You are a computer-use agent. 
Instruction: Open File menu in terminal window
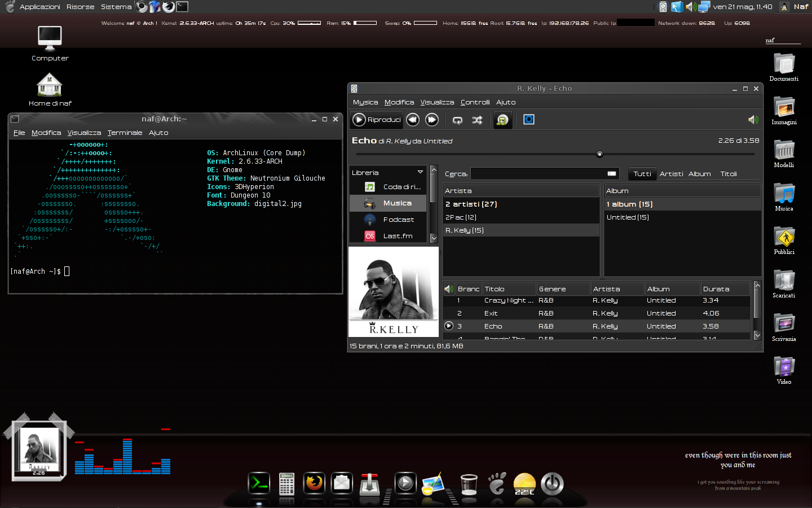click(19, 133)
